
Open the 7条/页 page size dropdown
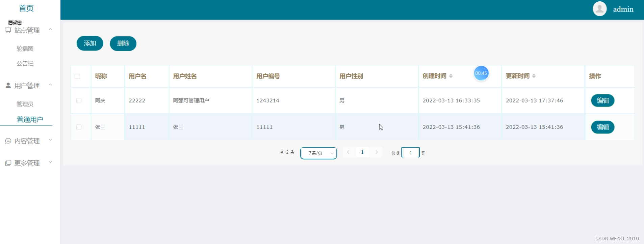[x=318, y=153]
